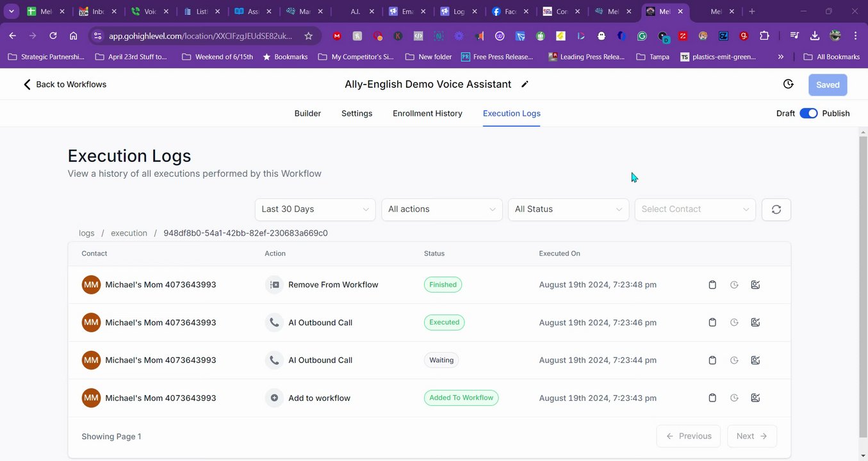Select the Execution Logs tab

[512, 113]
